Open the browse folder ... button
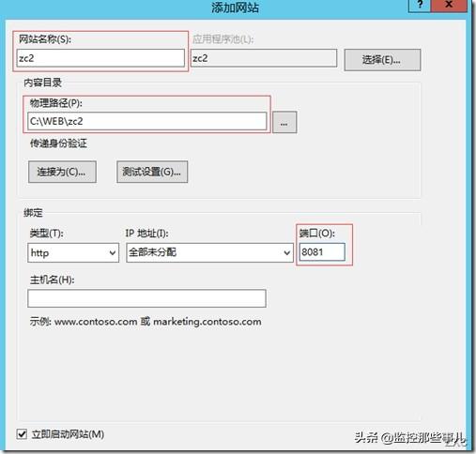 [x=284, y=122]
